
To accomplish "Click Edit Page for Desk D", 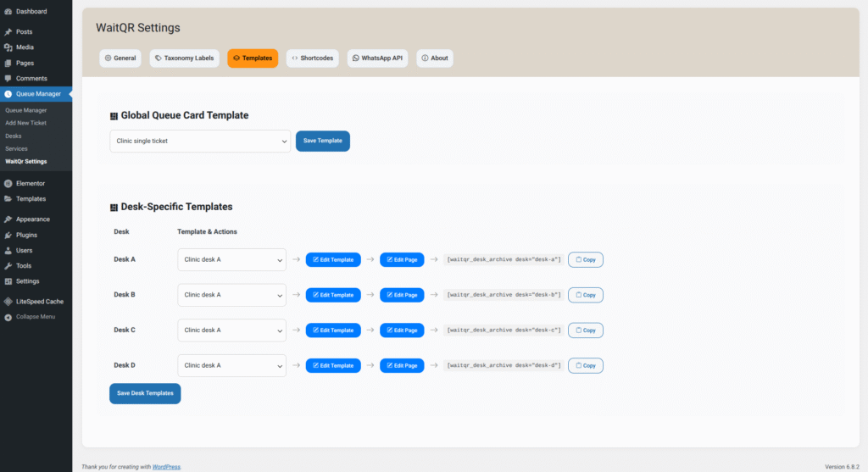I will coord(402,366).
